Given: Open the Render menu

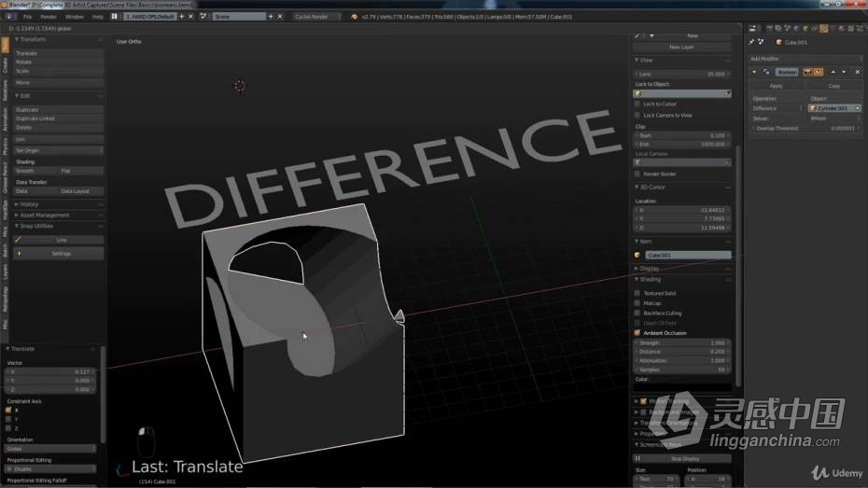Looking at the screenshot, I should (49, 17).
